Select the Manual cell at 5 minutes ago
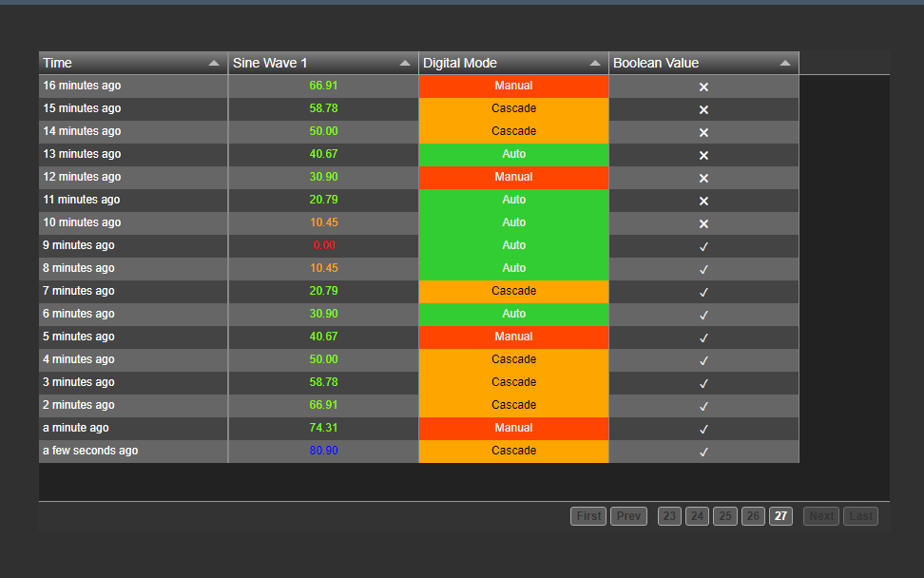The height and width of the screenshot is (578, 924). pos(514,337)
